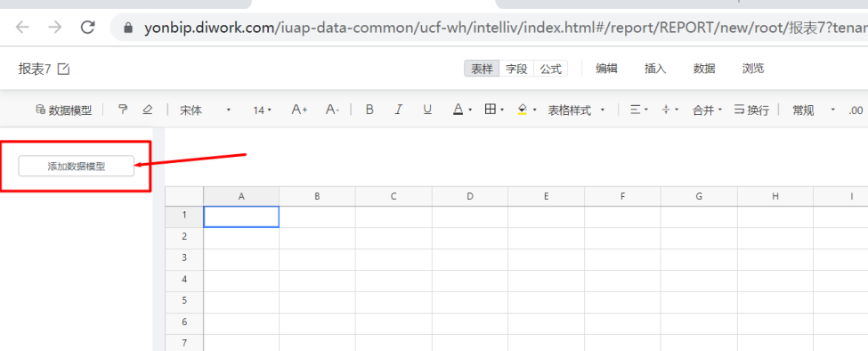
Task: Open the 宋体 font dropdown
Action: [206, 110]
